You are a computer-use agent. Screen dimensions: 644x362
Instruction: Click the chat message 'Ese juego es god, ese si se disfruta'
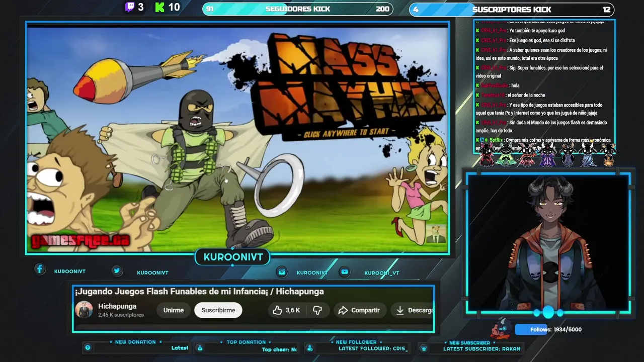[x=542, y=40]
